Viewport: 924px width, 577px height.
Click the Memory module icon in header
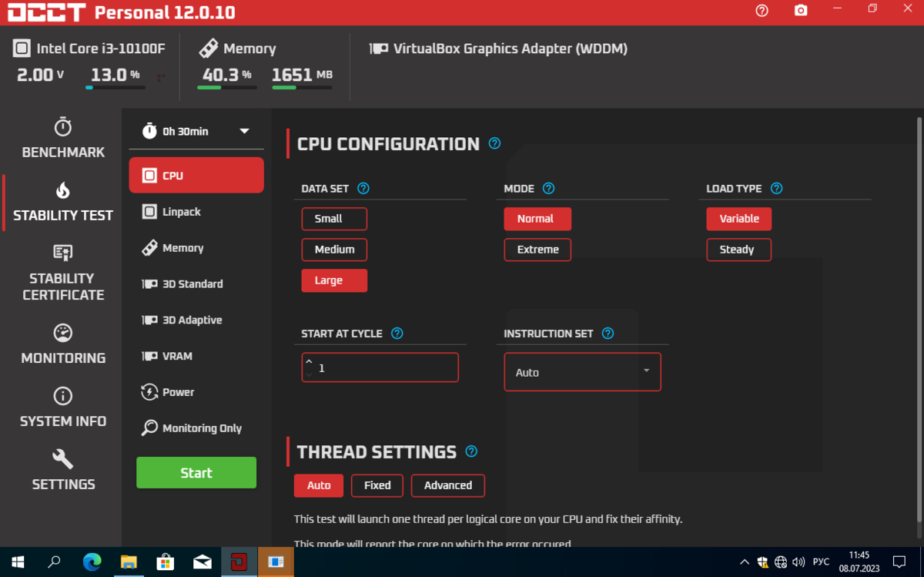coord(208,49)
